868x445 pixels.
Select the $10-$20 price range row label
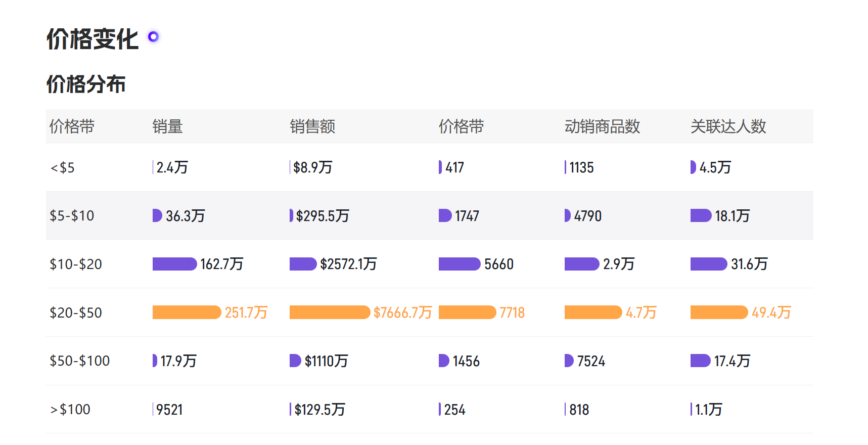click(x=76, y=264)
